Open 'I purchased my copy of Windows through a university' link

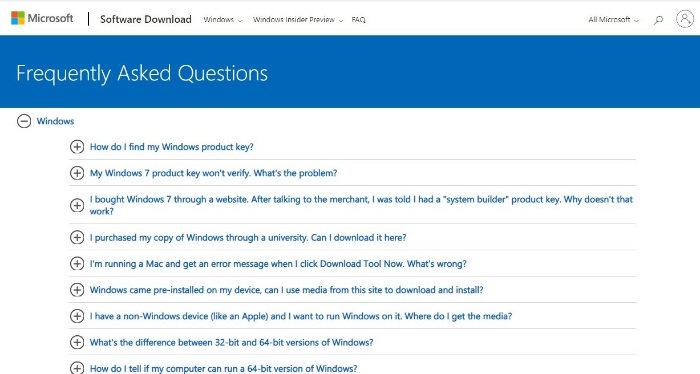[x=248, y=238]
